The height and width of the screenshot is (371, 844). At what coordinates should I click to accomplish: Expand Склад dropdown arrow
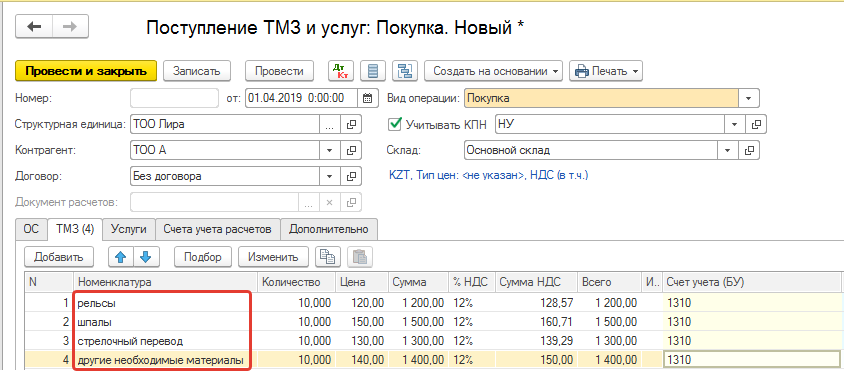pos(729,150)
